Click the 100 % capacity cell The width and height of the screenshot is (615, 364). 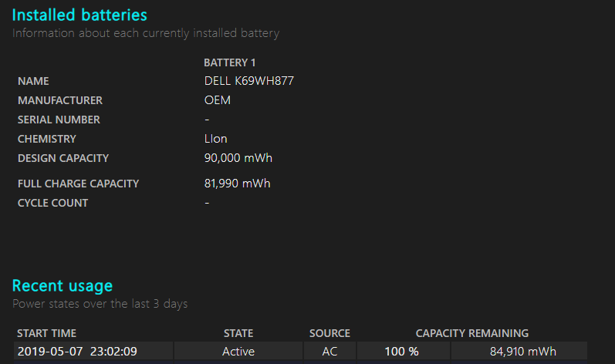(401, 352)
